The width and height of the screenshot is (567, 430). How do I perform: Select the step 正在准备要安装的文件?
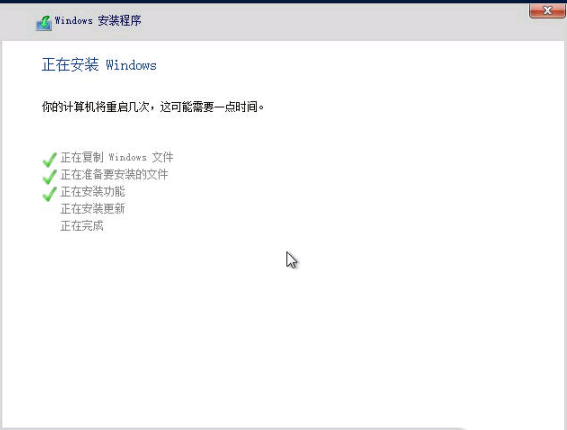point(114,174)
